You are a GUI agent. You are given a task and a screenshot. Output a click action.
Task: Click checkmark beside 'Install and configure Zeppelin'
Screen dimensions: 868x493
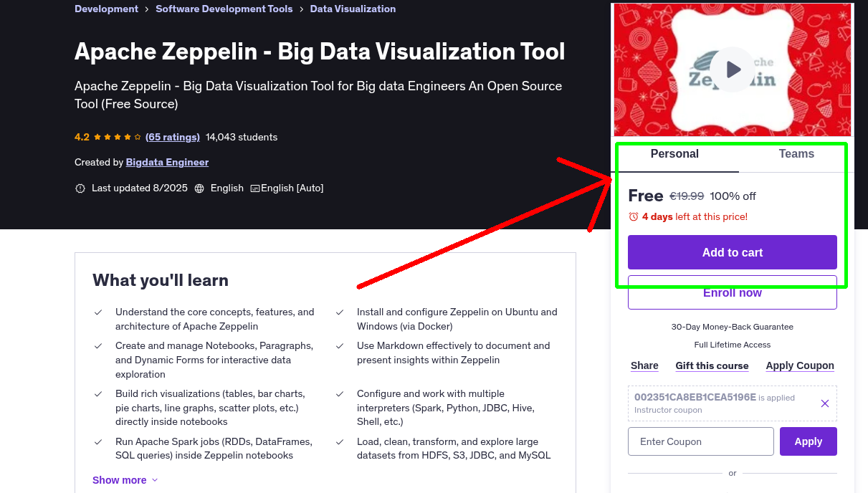tap(339, 312)
